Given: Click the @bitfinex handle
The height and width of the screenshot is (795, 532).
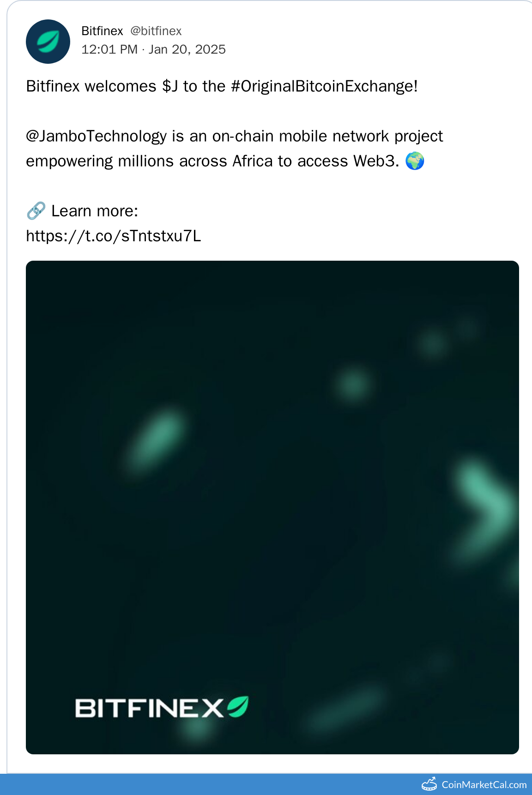Looking at the screenshot, I should [x=156, y=31].
